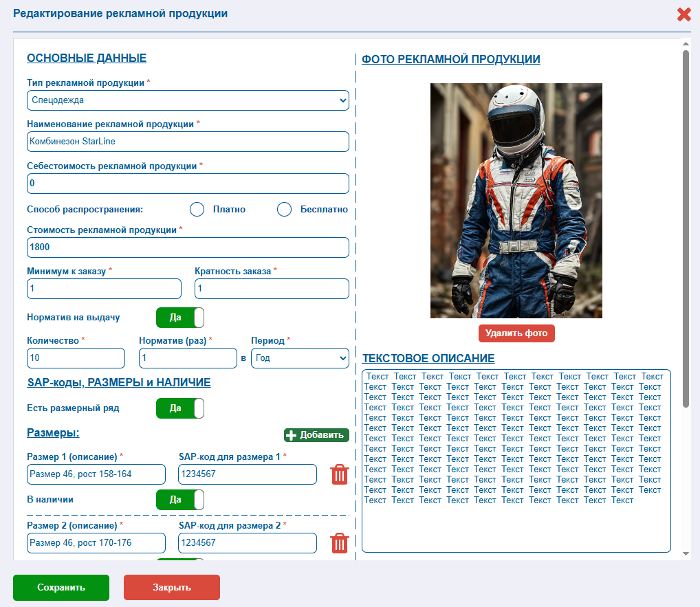Select the Бесплатно radio button
This screenshot has width=700, height=607.
pyautogui.click(x=285, y=210)
